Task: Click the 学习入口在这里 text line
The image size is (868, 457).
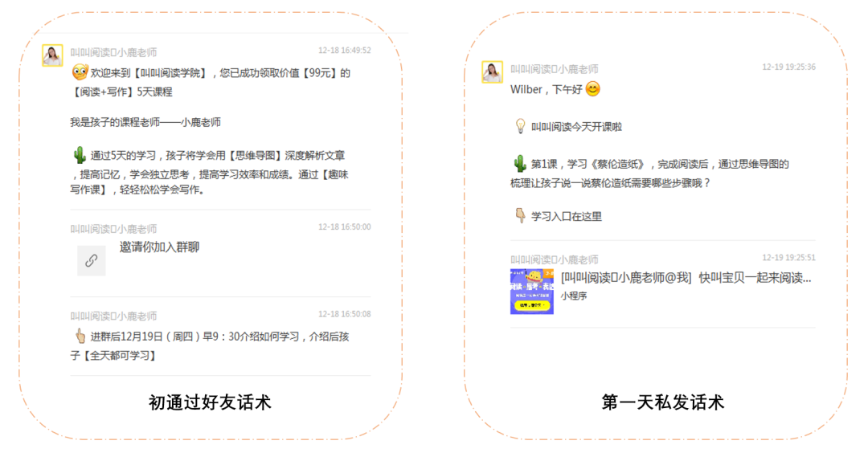Action: [567, 216]
